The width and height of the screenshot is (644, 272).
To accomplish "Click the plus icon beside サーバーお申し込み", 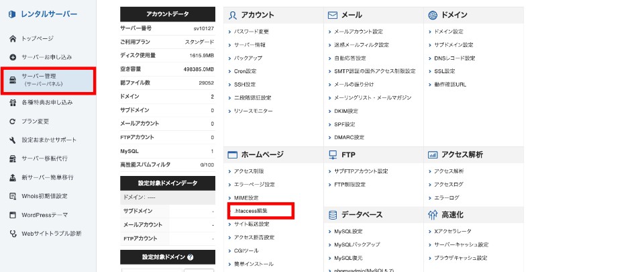I will pos(13,57).
